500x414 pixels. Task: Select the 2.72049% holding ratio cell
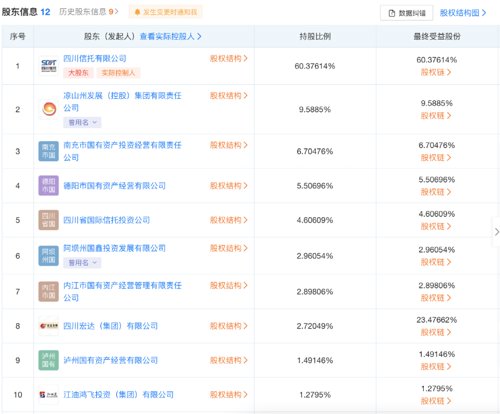coord(315,326)
